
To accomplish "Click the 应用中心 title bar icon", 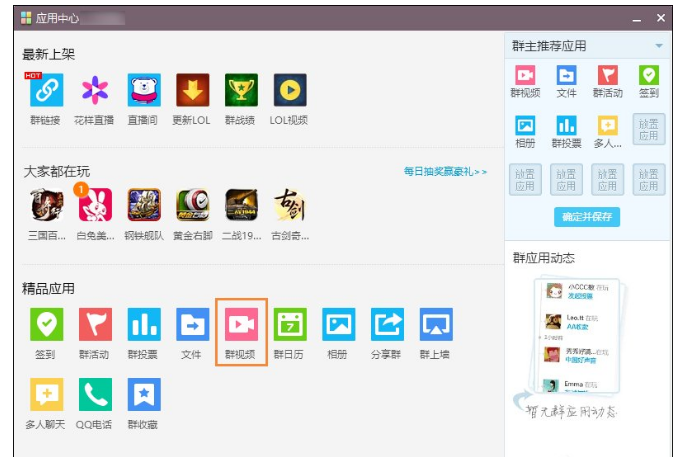I will [x=26, y=18].
